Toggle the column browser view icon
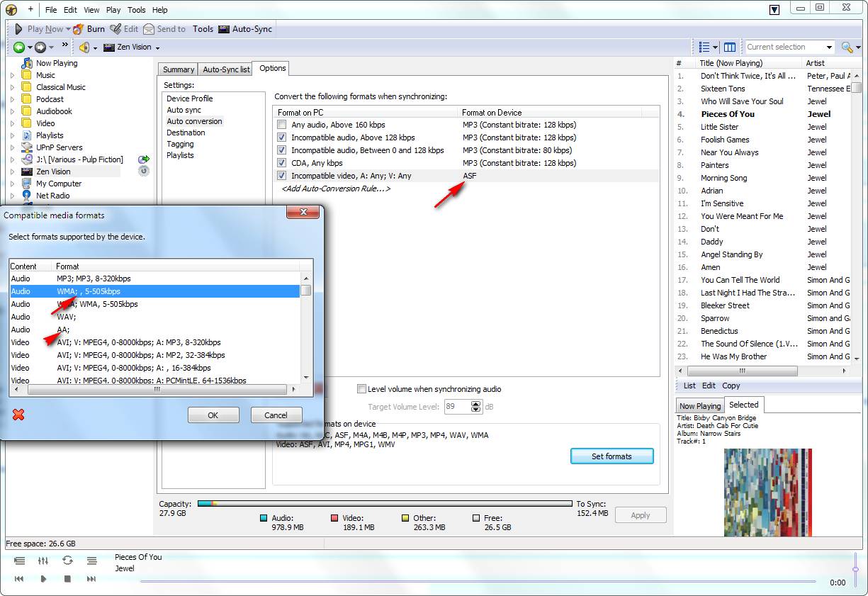Screen dimensions: 868x596 tap(730, 47)
